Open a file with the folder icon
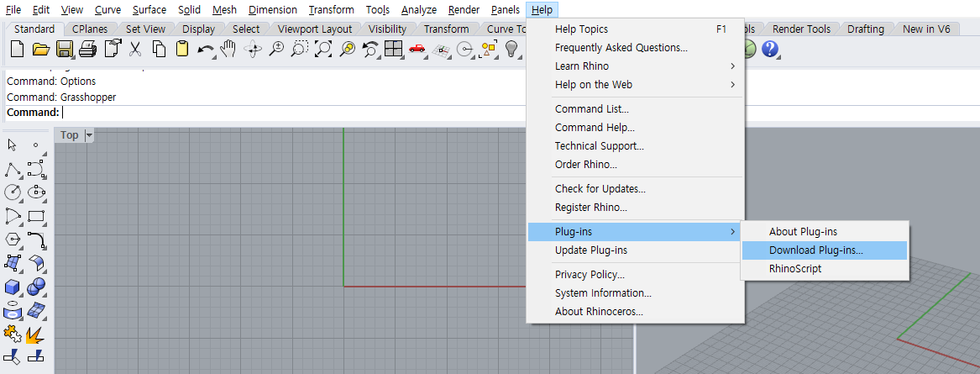 click(x=40, y=49)
